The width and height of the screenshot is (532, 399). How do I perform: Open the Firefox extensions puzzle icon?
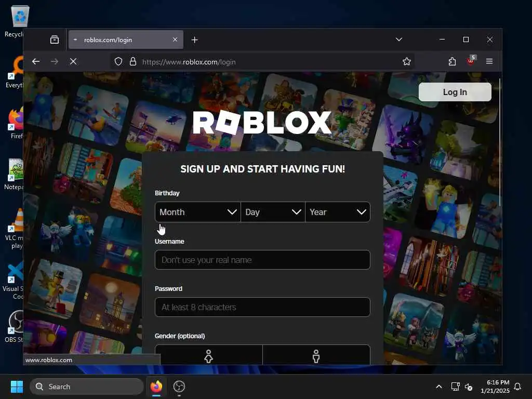pos(452,61)
